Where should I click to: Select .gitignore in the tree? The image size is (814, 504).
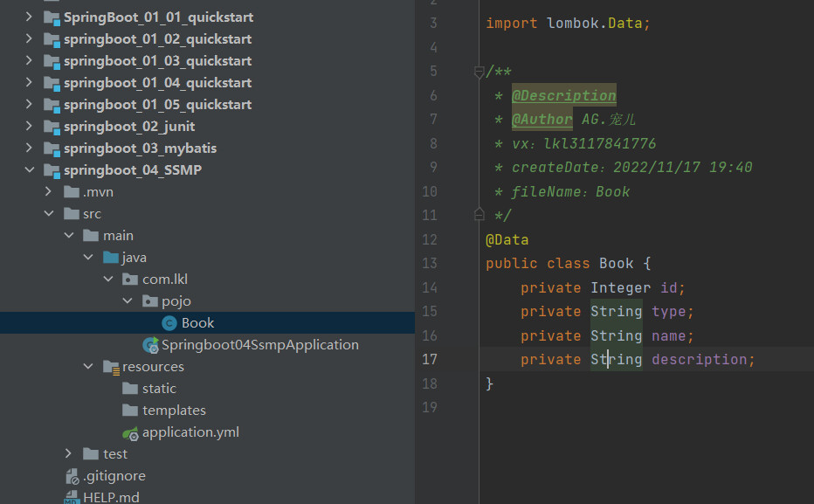point(114,475)
